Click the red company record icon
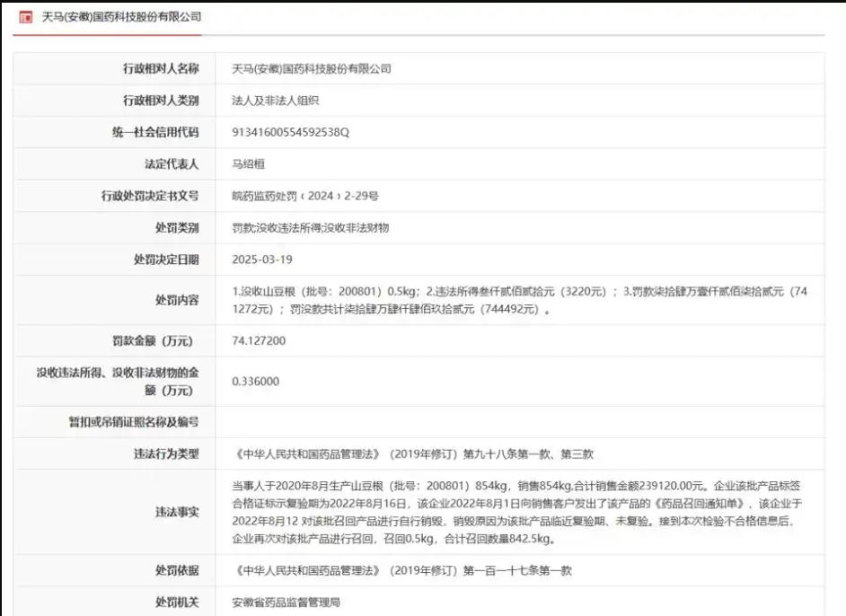The height and width of the screenshot is (616, 846). (x=25, y=17)
